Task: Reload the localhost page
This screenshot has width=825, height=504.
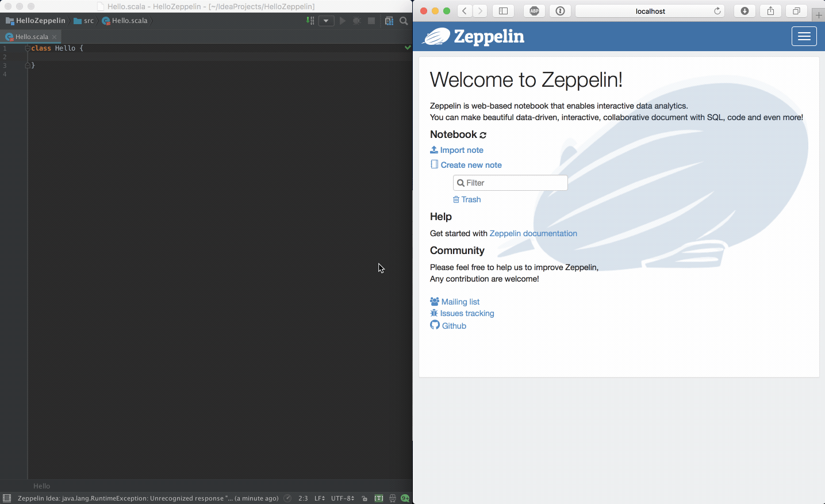Action: [x=717, y=11]
